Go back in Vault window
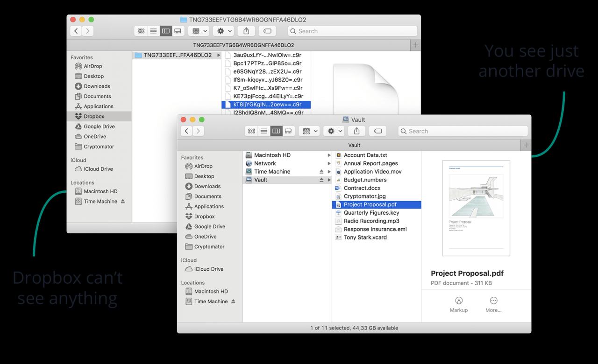Screen dimensions: 598x364 click(x=187, y=131)
